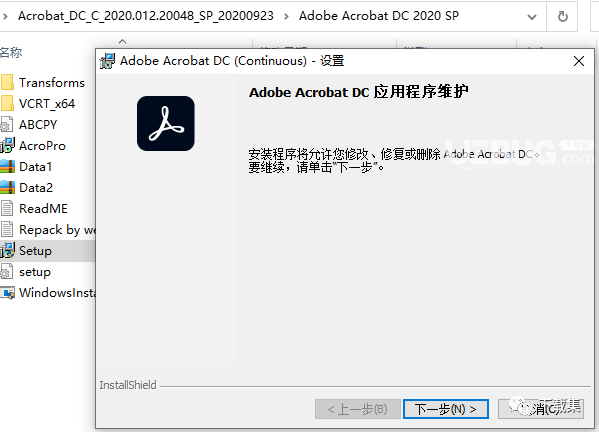Click the 上一步(B) back button
The width and height of the screenshot is (599, 432).
[x=358, y=409]
